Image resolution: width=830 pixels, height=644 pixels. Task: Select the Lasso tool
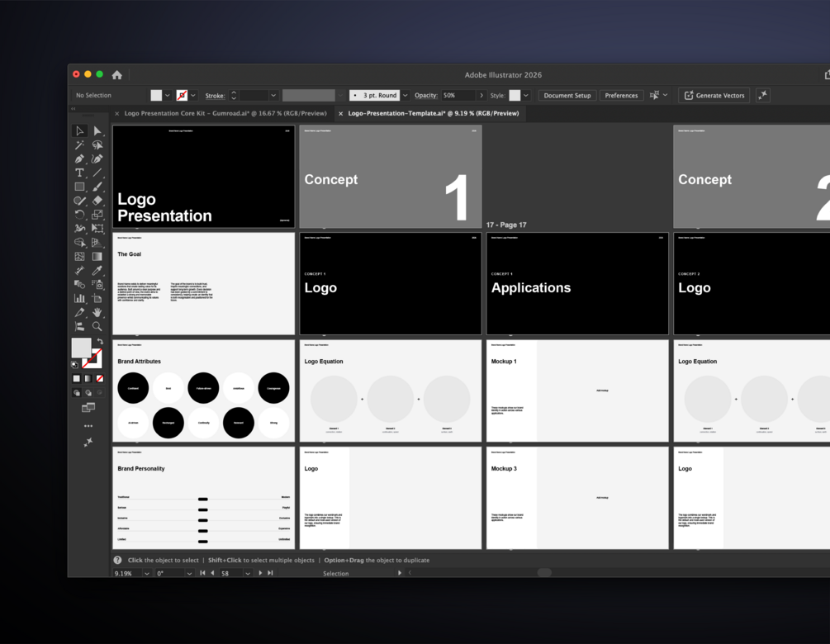[97, 145]
